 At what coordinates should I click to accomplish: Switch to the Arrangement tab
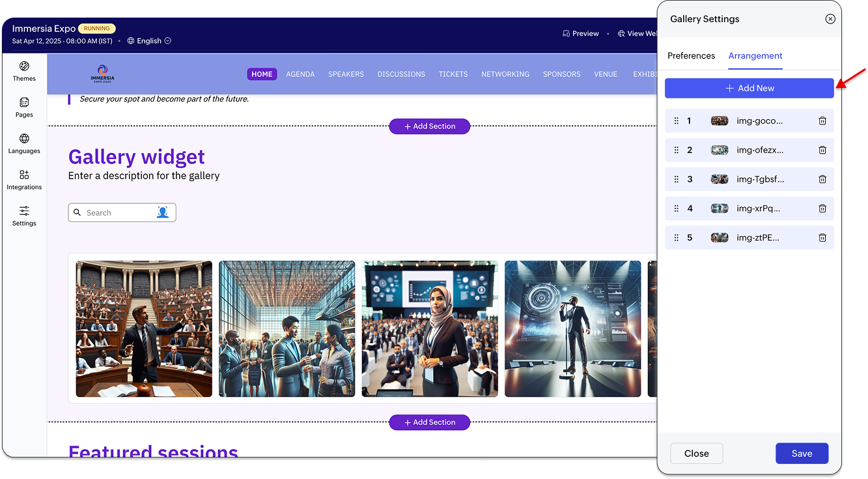[x=755, y=55]
